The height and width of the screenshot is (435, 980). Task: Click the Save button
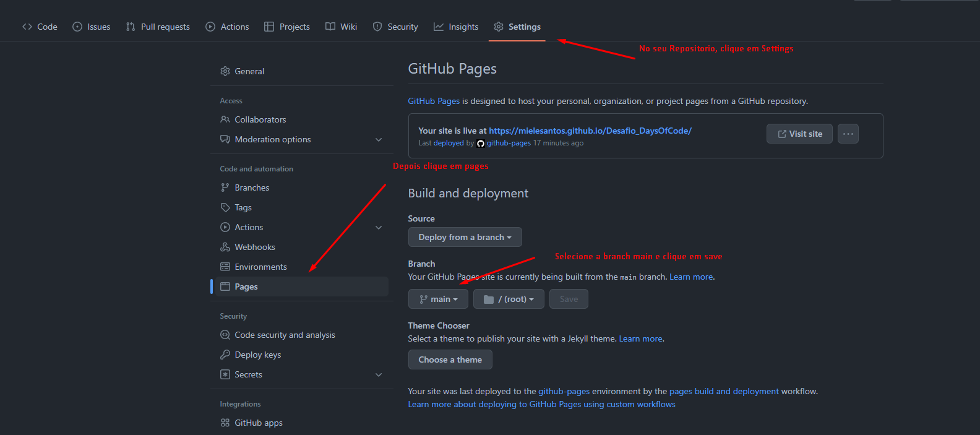569,299
